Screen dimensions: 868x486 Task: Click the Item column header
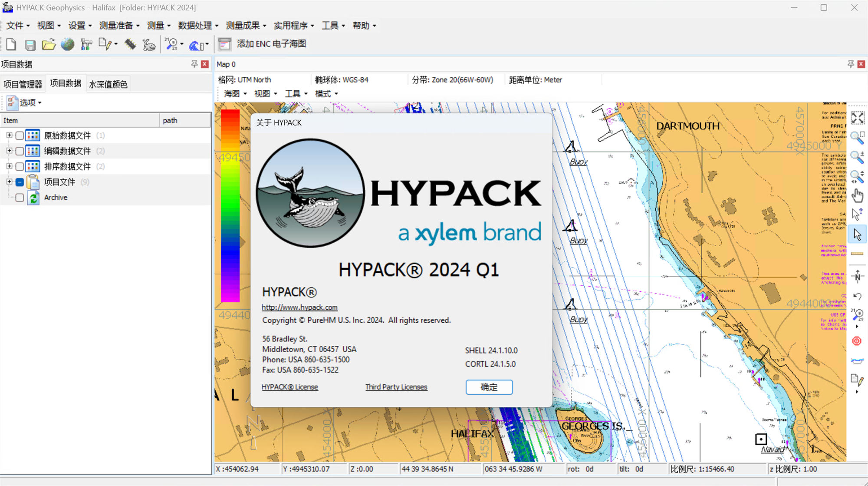(x=80, y=120)
